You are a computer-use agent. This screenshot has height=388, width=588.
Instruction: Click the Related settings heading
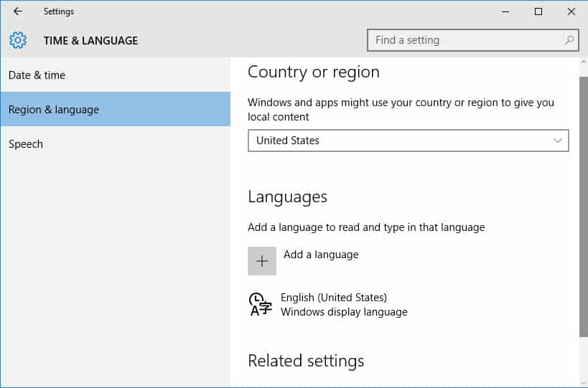(306, 361)
